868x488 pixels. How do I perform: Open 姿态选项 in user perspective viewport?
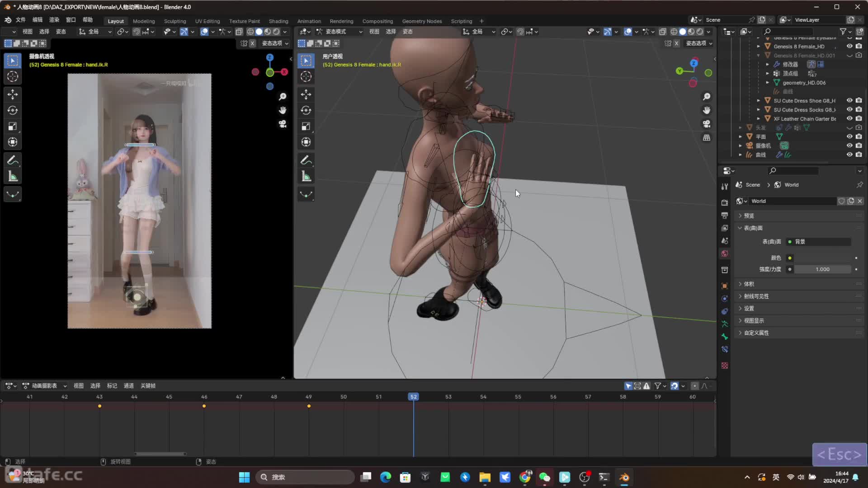coord(699,43)
